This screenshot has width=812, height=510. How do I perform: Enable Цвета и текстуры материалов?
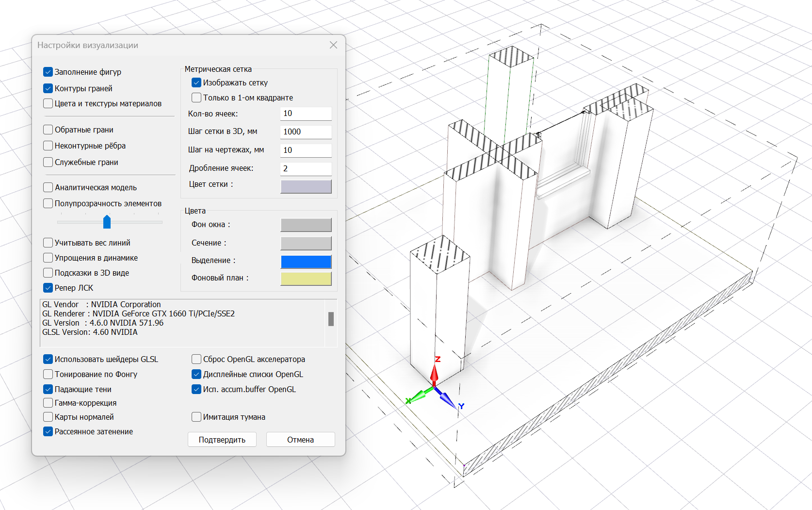tap(48, 103)
